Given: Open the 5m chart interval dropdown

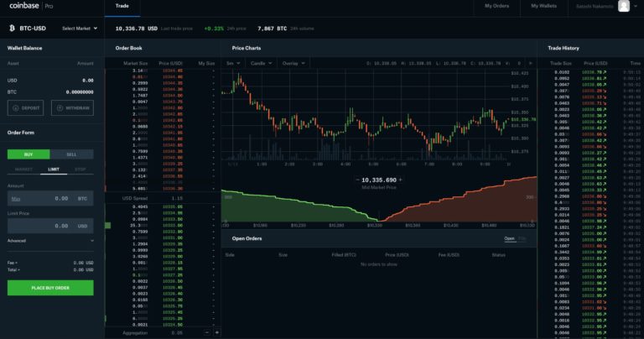Looking at the screenshot, I should coord(233,63).
